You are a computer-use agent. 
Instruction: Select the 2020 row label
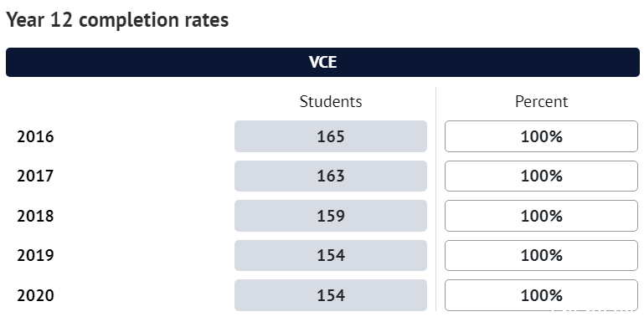[x=35, y=295]
